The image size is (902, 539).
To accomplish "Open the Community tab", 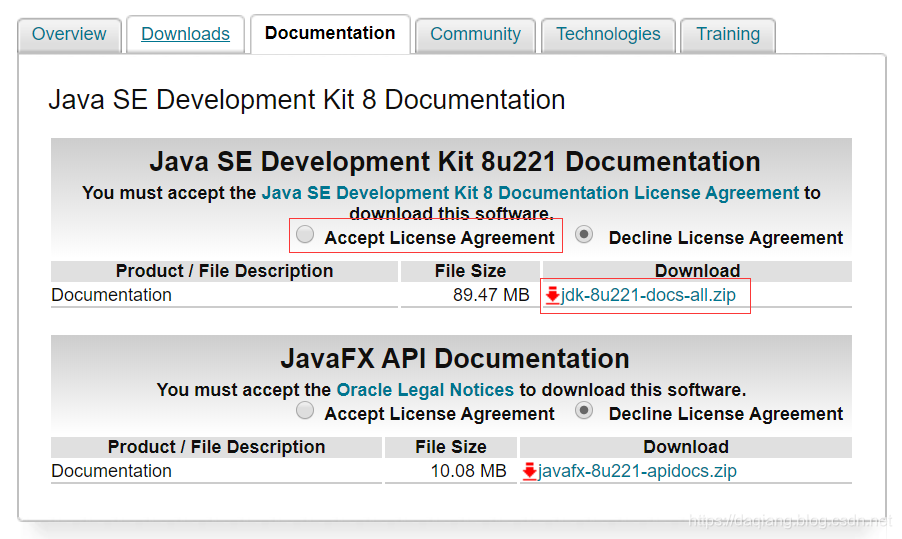I will [475, 34].
